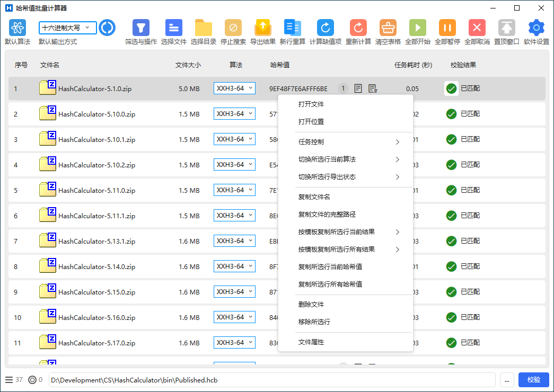Click the zip file icon of HashCalculator-5.10.0.zip
554x392 pixels.
click(x=48, y=113)
